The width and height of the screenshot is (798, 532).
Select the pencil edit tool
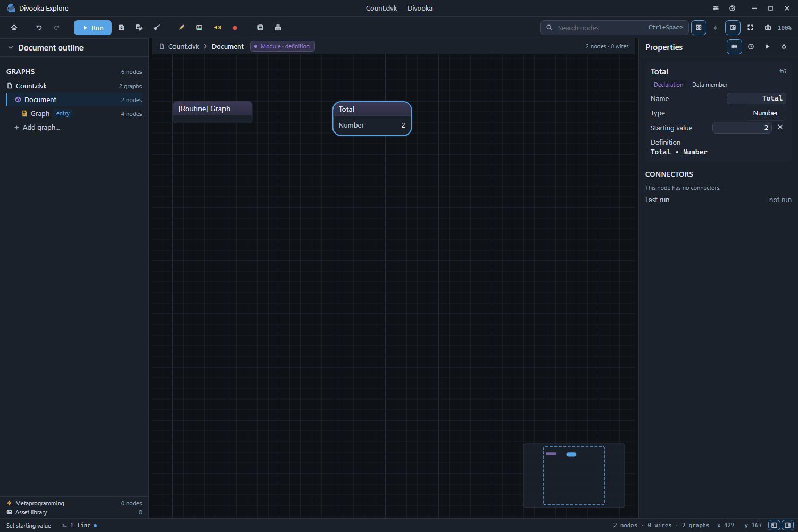click(181, 28)
